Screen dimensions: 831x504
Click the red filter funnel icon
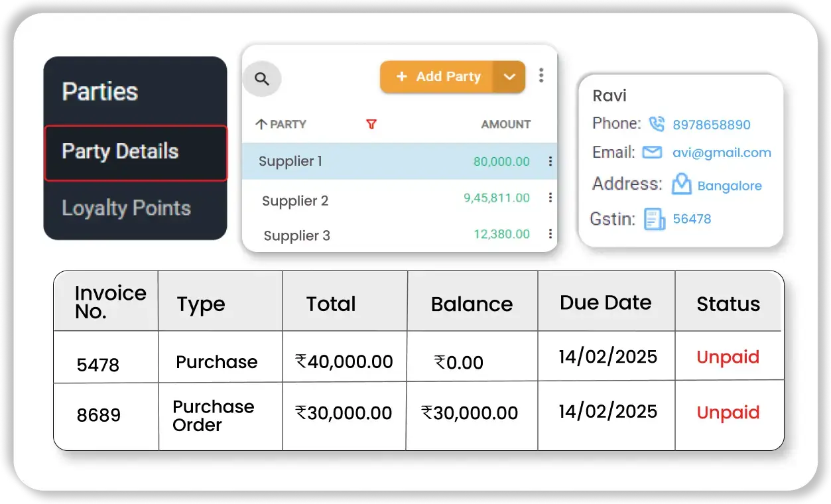coord(371,124)
